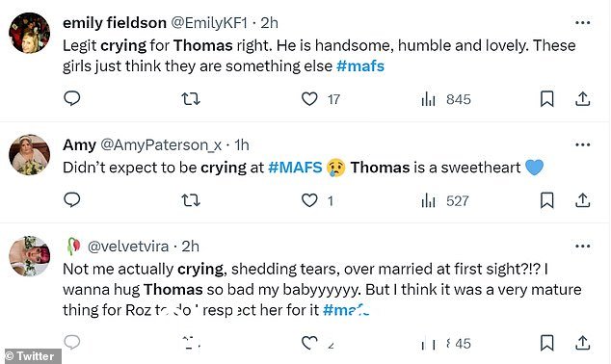Viewport: 611px width, 364px height.
Task: Share emily fieldson's tweet
Action: click(582, 99)
